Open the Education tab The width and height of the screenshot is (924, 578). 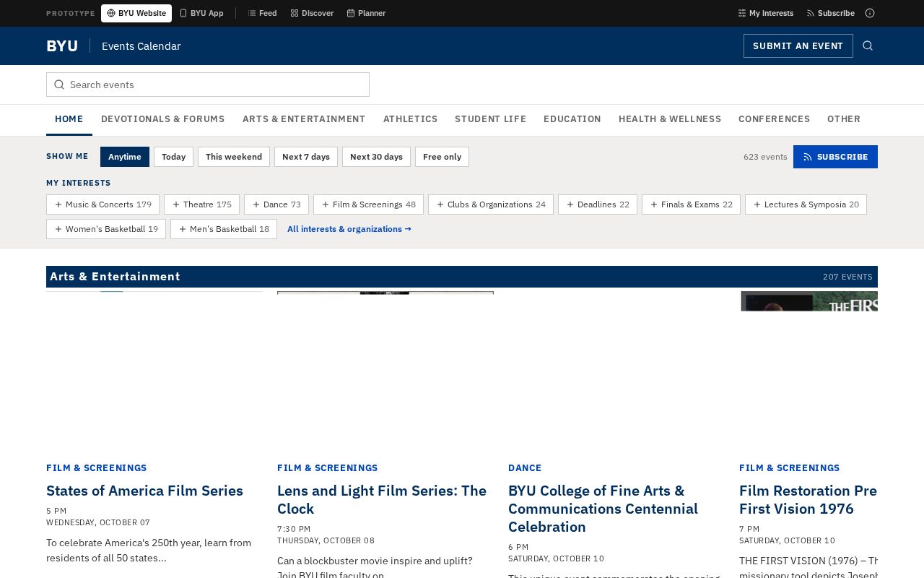click(572, 119)
